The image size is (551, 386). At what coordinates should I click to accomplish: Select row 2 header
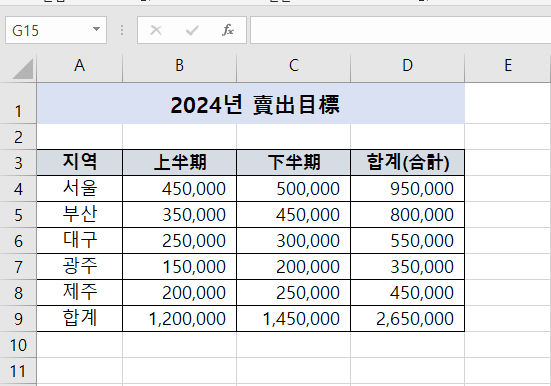(x=18, y=137)
